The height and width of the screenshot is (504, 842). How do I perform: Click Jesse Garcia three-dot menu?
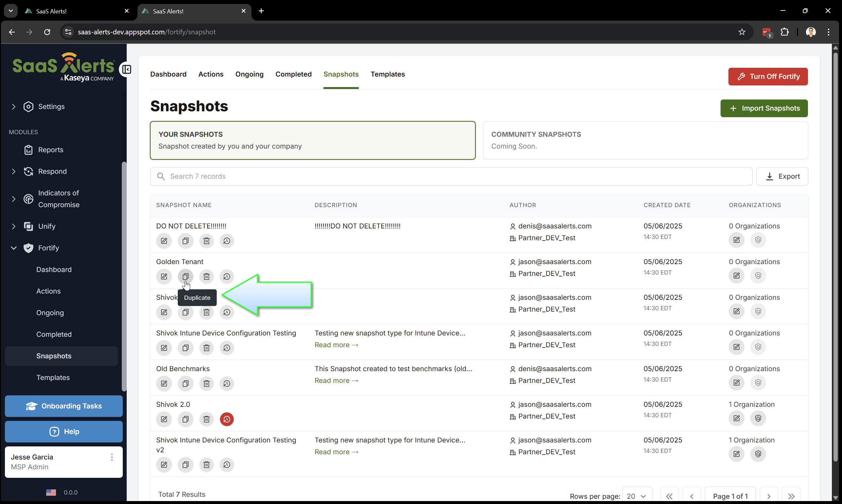tap(112, 457)
